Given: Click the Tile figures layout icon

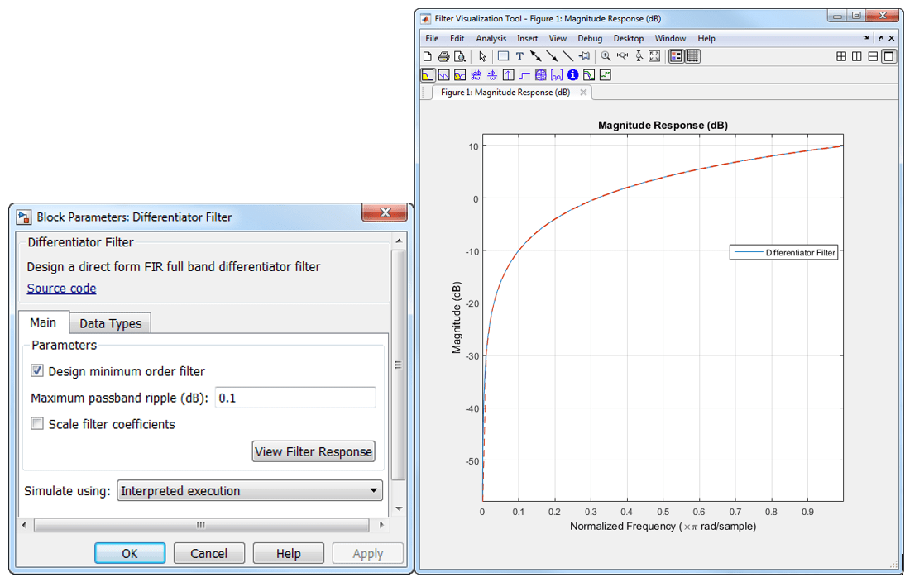Looking at the screenshot, I should point(841,56).
